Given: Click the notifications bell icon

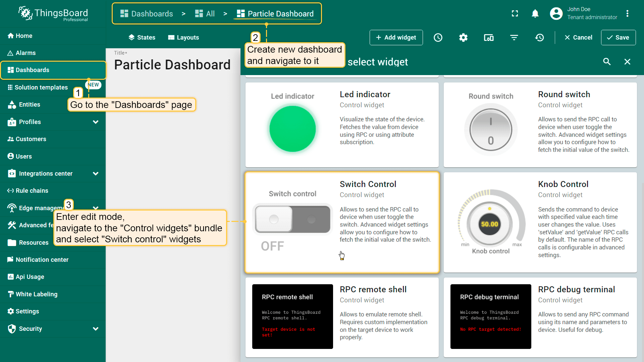Looking at the screenshot, I should coord(535,13).
